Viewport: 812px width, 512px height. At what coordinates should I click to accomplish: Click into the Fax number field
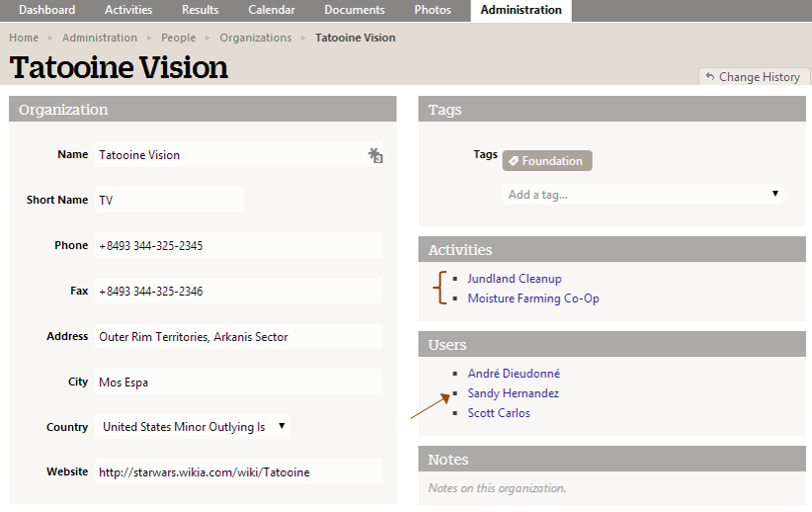pyautogui.click(x=238, y=291)
